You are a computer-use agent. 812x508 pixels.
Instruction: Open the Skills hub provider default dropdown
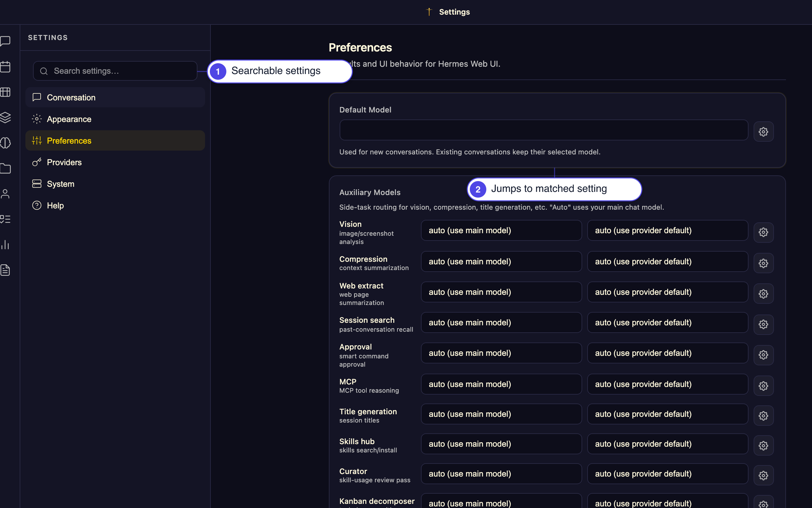pos(667,444)
